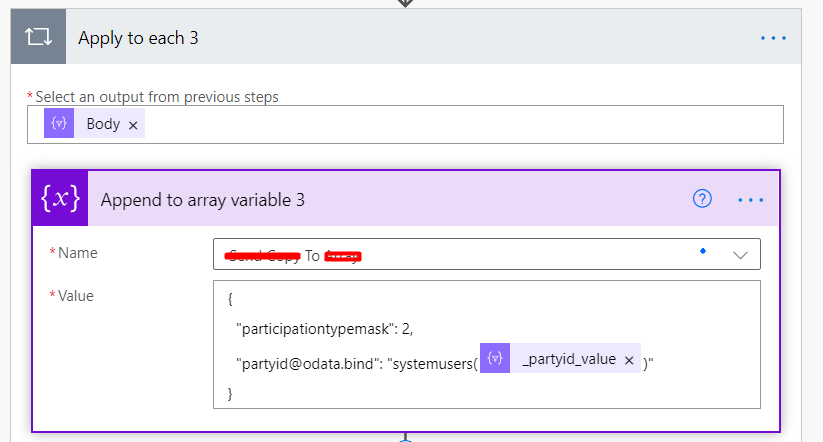Remove the _partyid_value token
This screenshot has width=823, height=442.
click(629, 360)
